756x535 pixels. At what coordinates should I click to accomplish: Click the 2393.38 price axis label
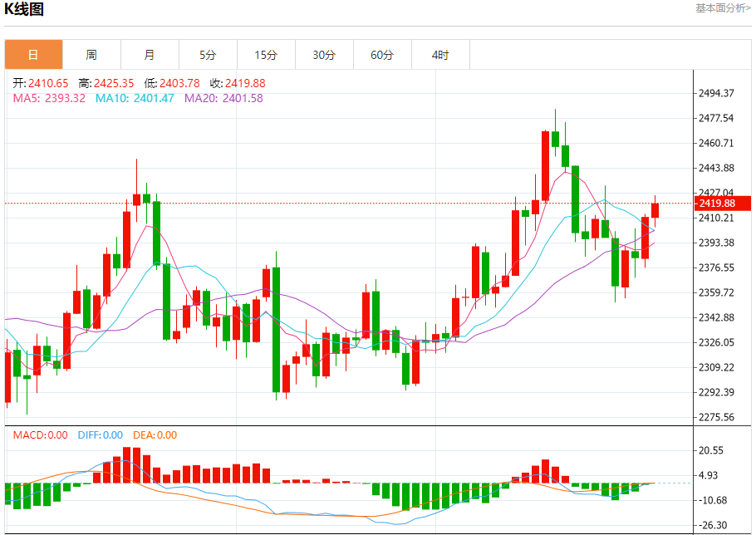tap(716, 243)
